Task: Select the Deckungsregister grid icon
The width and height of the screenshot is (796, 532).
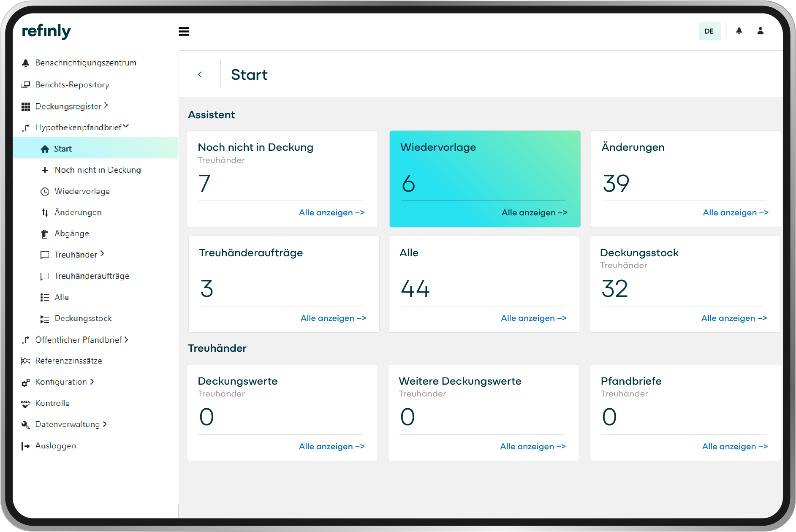Action: coord(25,106)
